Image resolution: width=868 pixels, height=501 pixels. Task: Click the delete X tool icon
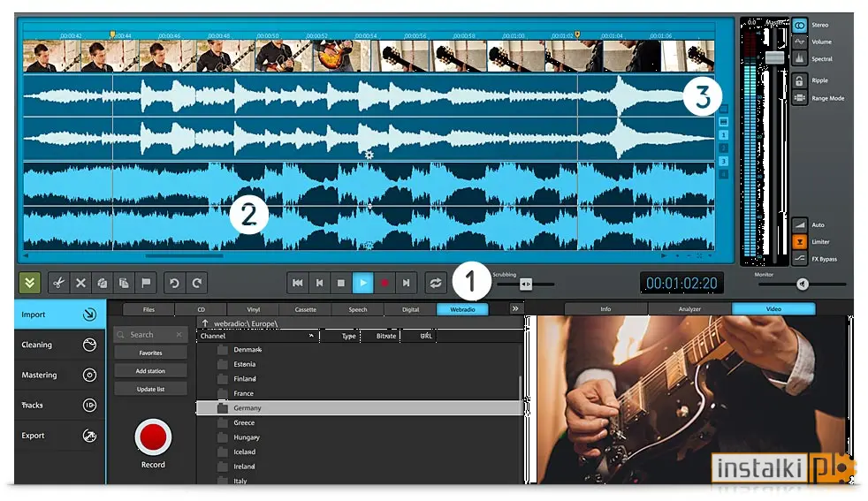pyautogui.click(x=80, y=283)
